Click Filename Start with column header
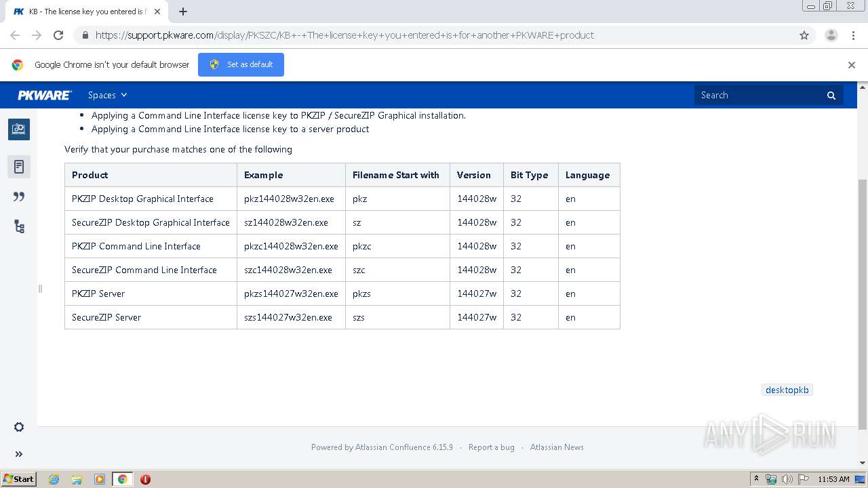 click(x=397, y=175)
